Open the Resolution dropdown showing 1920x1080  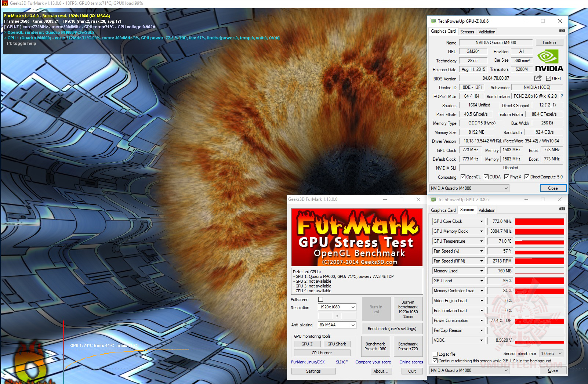coord(337,307)
